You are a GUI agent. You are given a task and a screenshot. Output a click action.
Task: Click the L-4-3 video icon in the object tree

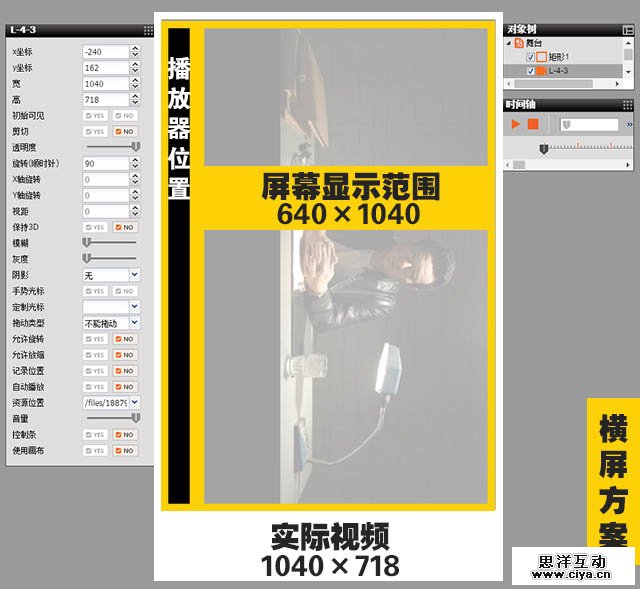point(542,71)
